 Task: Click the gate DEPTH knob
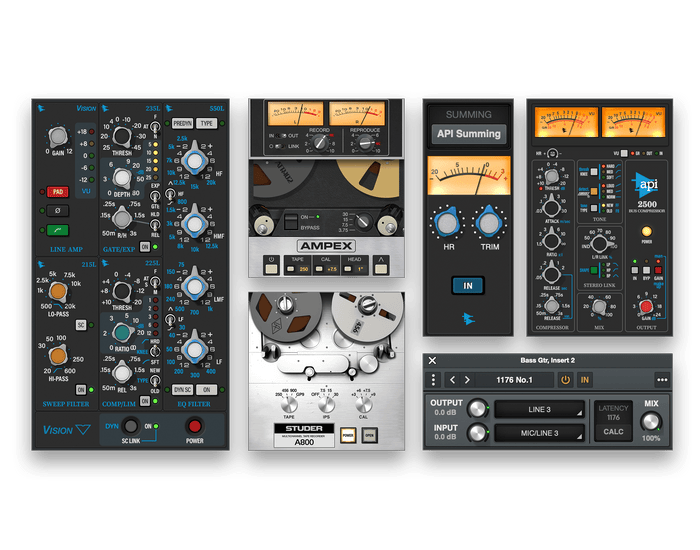point(121,178)
